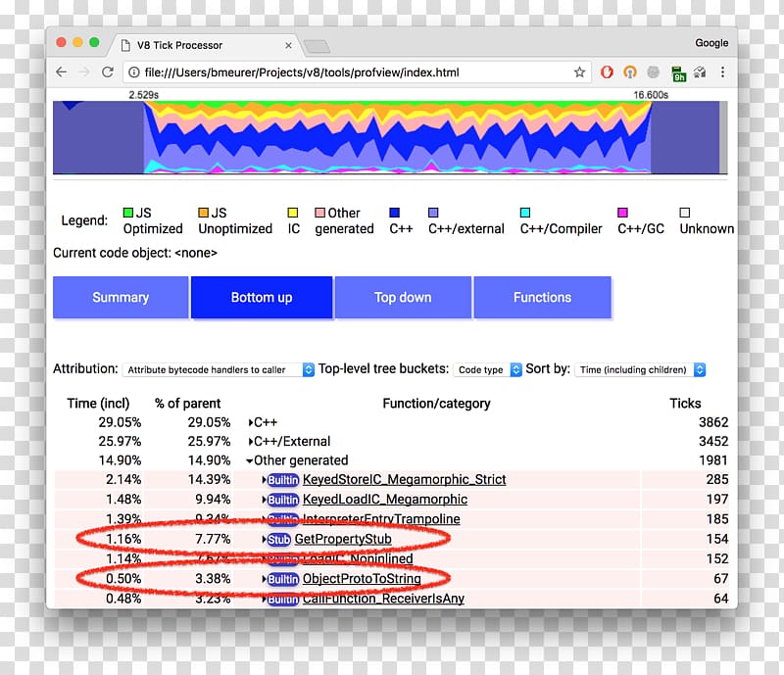
Task: Switch to the Top down view
Action: tap(403, 298)
